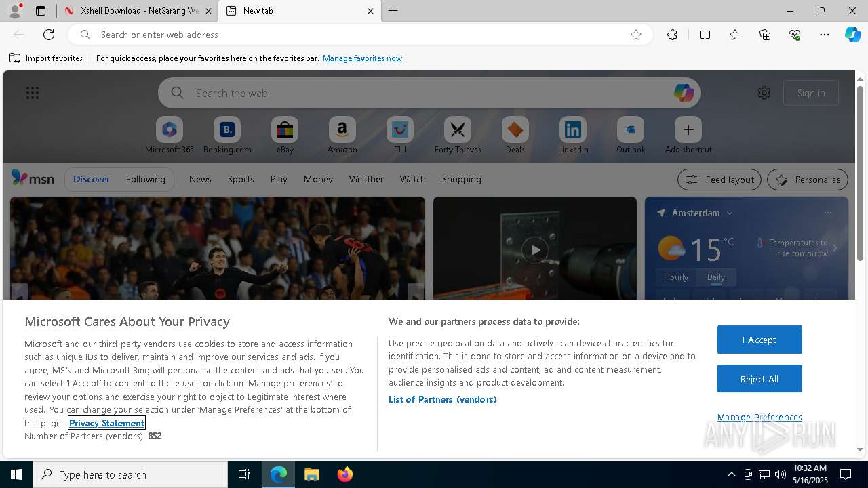
Task: Open List of Partners (vendors) link
Action: tap(443, 399)
